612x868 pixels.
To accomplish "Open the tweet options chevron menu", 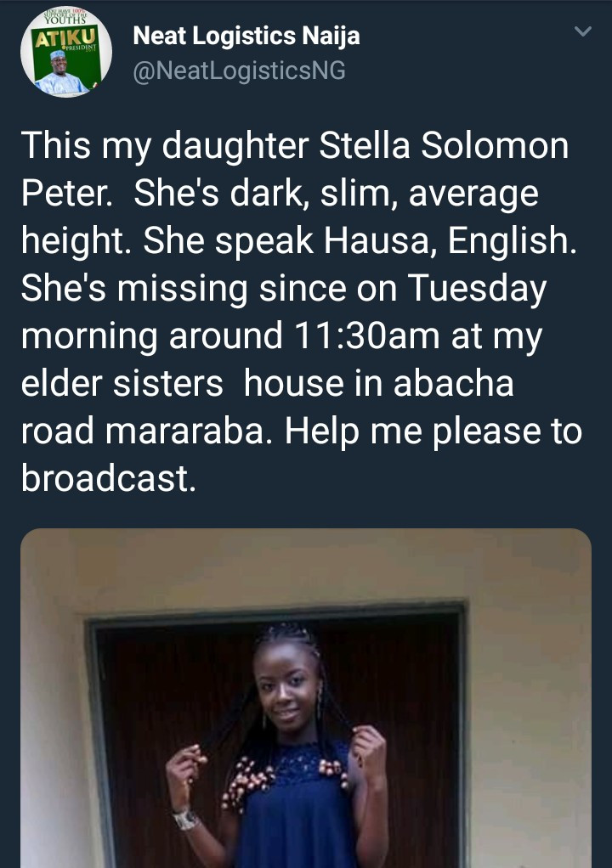I will point(582,32).
